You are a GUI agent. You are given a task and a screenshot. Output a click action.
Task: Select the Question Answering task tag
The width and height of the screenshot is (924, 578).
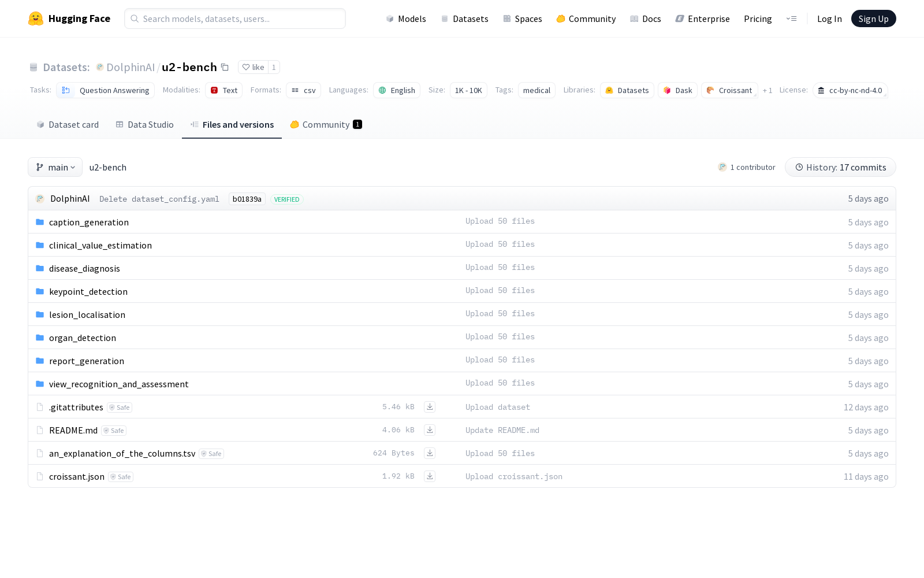[x=106, y=91]
